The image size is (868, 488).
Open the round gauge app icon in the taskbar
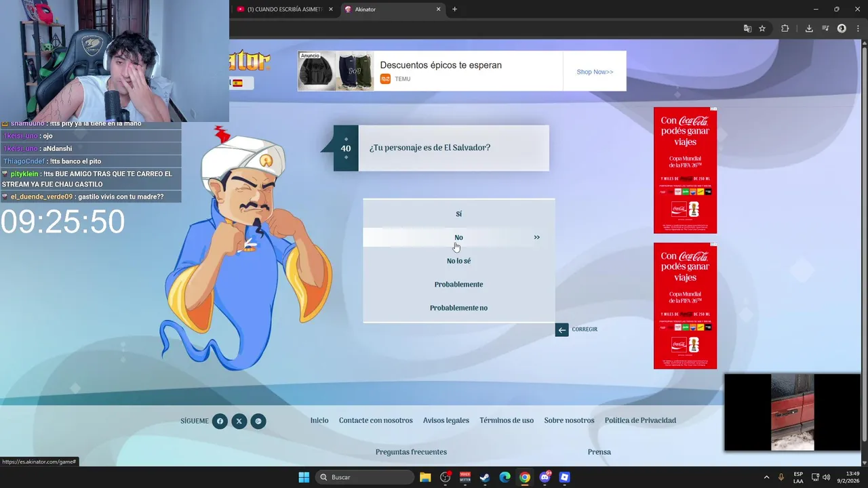446,477
